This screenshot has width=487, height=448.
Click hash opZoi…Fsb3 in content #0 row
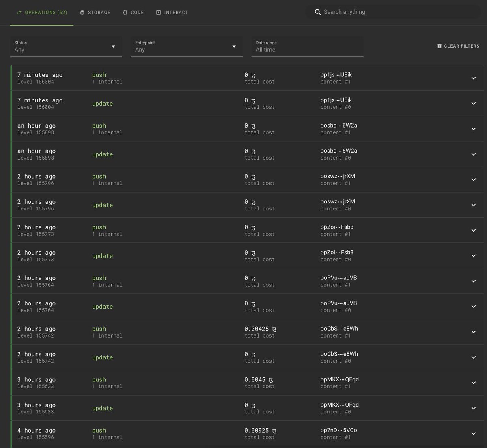[x=337, y=252]
